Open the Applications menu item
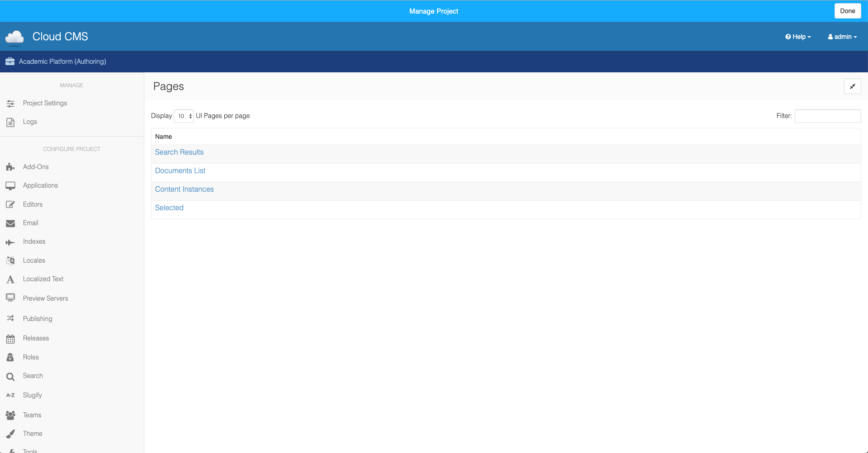This screenshot has width=868, height=453. coord(40,185)
